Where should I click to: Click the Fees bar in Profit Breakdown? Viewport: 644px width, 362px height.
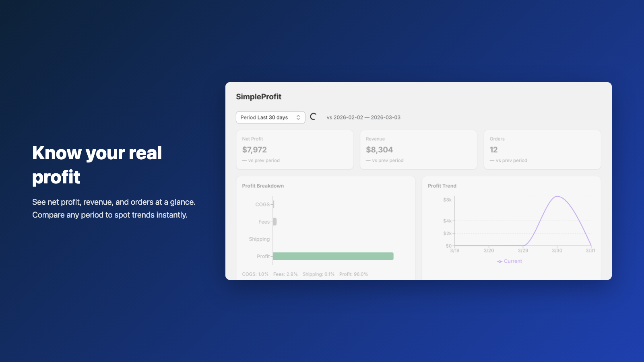click(x=275, y=222)
